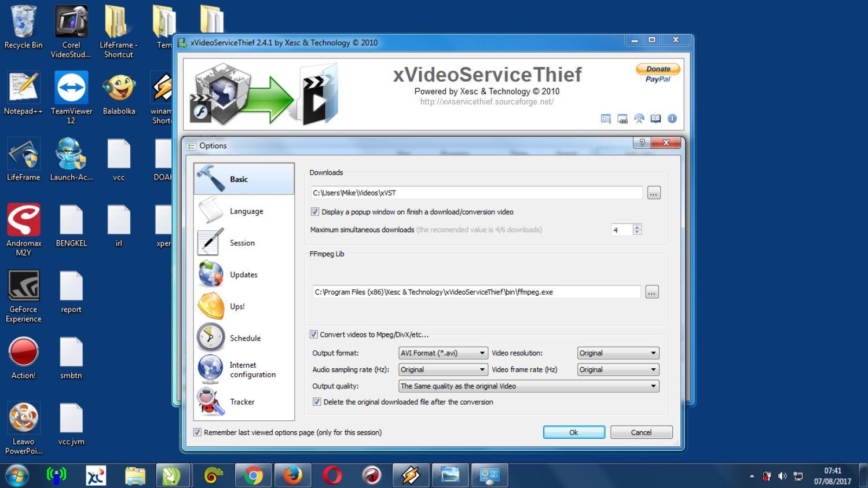Switch to the Language options page

(x=244, y=211)
